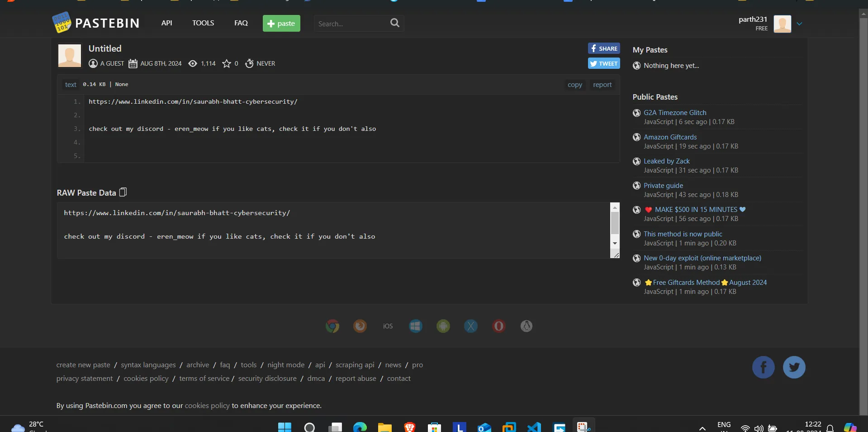
Task: Click the Firefox add-on icon
Action: pyautogui.click(x=360, y=326)
